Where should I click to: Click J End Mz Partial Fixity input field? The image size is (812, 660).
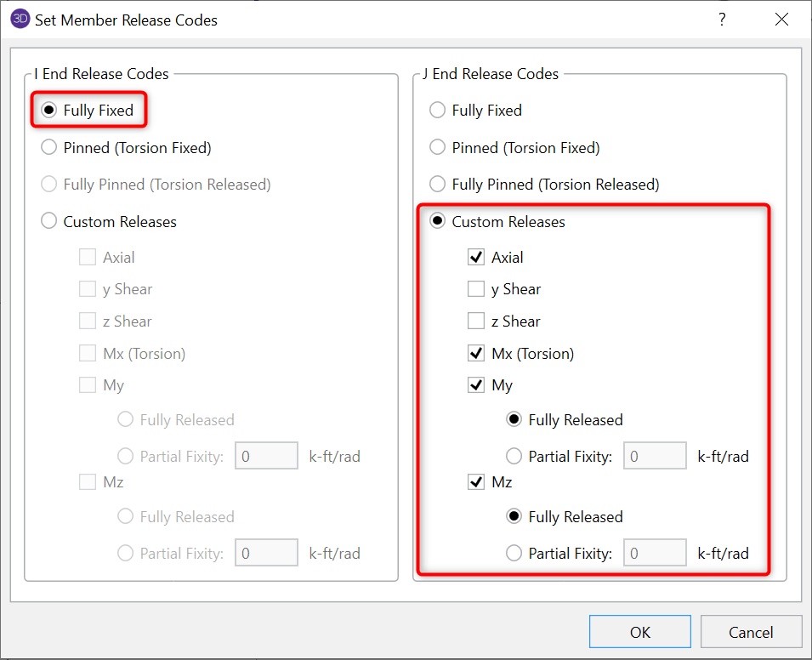655,554
